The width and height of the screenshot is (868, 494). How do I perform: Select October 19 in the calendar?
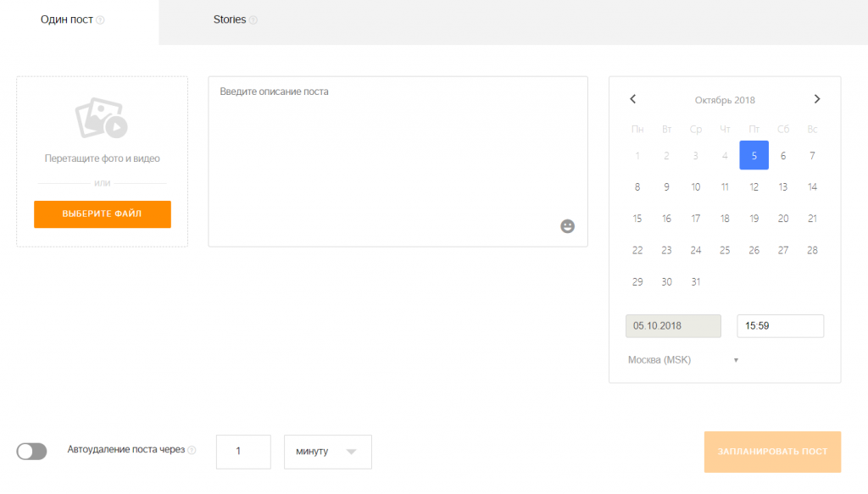pyautogui.click(x=754, y=219)
